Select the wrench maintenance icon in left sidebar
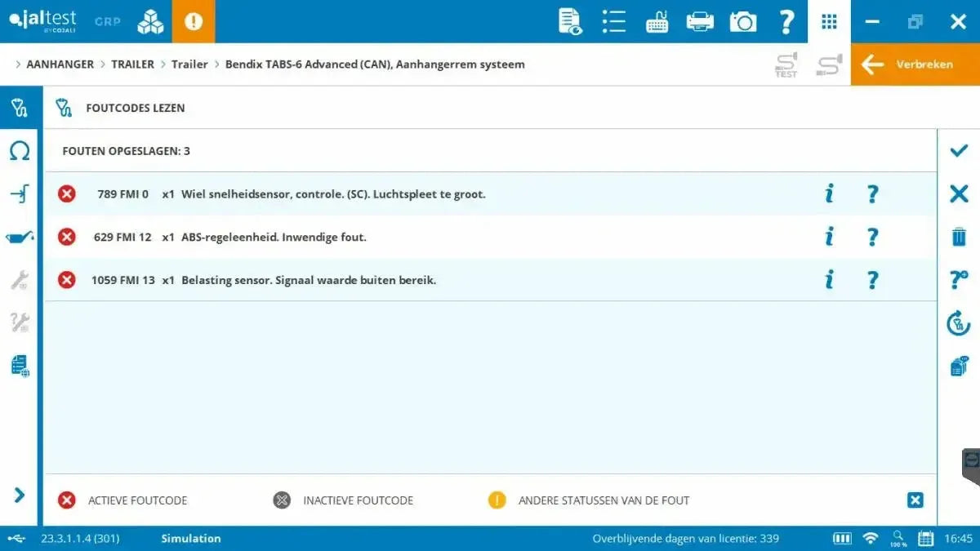This screenshot has height=551, width=980. point(19,279)
